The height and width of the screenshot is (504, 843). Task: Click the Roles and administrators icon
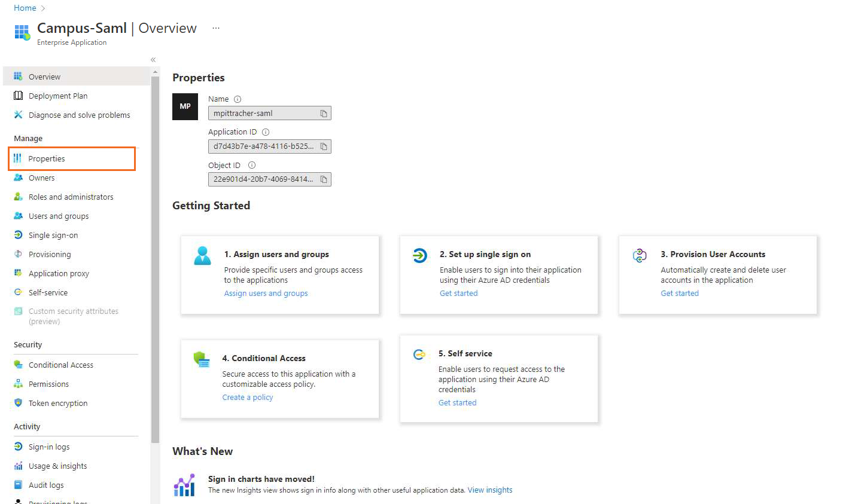[x=18, y=197]
